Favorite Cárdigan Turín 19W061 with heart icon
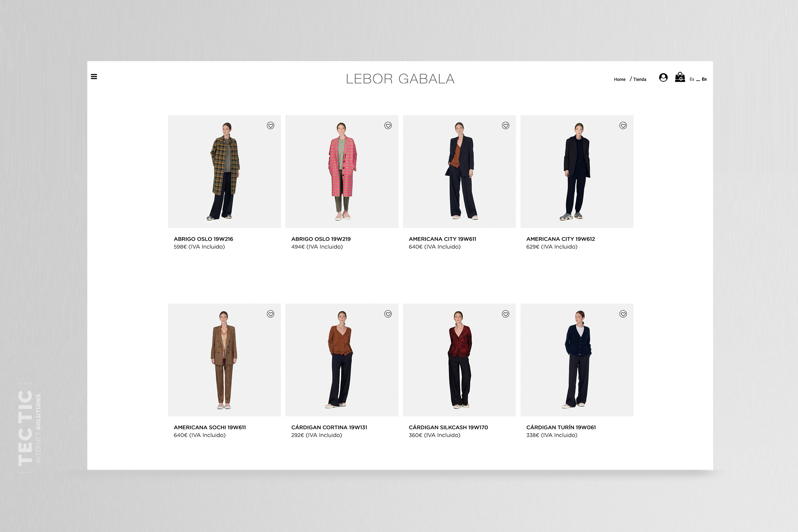This screenshot has width=798, height=532. click(x=623, y=314)
